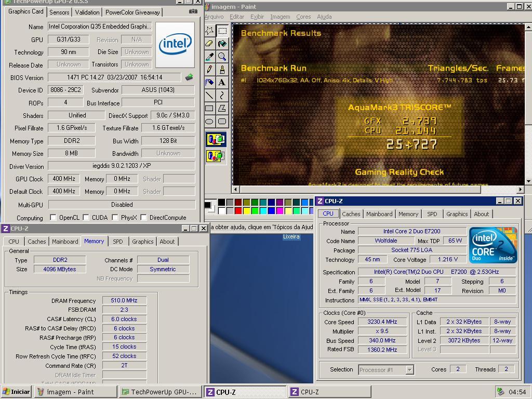Select the Ellipse shape tool
This screenshot has width=532, height=399.
[x=210, y=121]
